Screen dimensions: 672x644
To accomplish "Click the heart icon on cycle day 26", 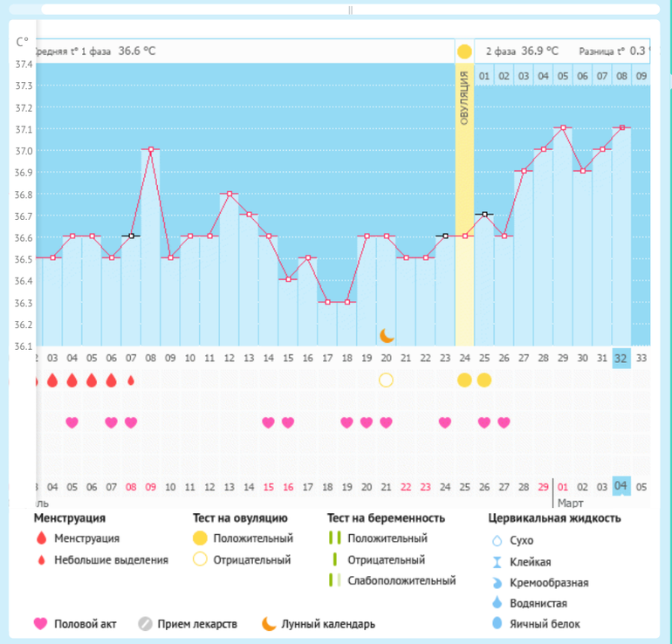I will pyautogui.click(x=504, y=422).
